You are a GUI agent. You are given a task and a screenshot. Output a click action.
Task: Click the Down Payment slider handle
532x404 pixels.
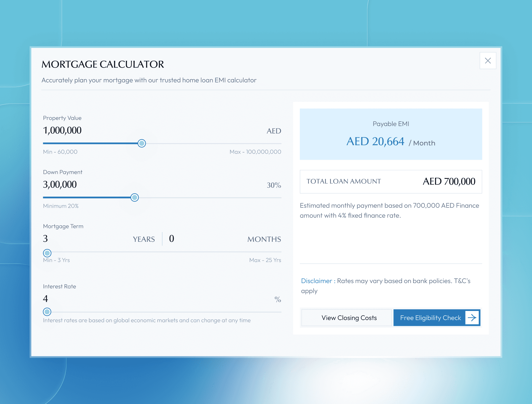pos(135,198)
